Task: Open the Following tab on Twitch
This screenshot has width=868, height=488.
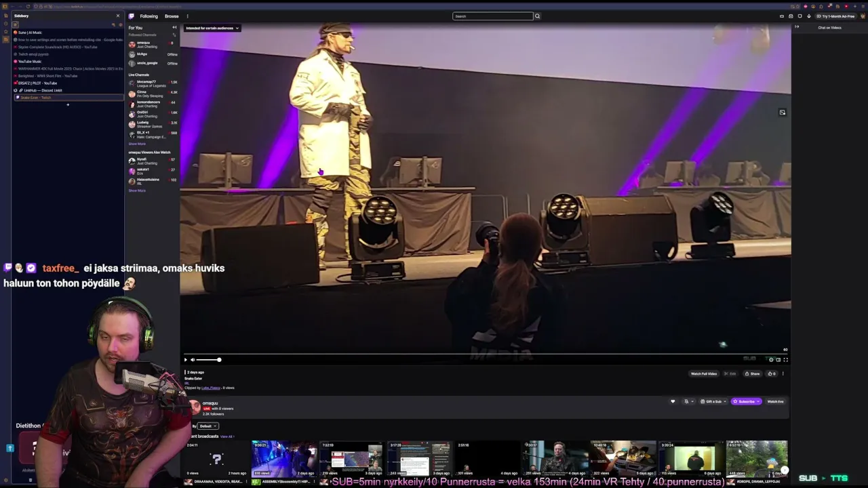Action: coord(149,16)
